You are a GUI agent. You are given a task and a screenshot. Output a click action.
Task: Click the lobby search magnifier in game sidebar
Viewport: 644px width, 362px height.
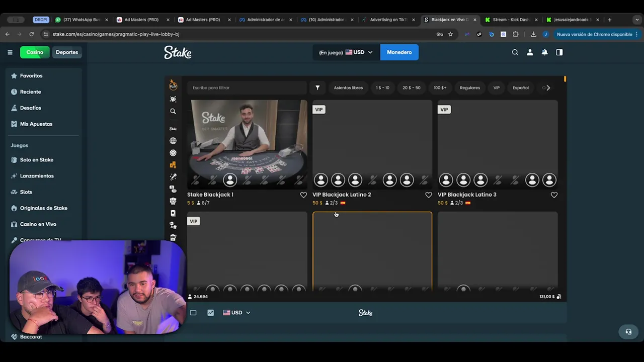pyautogui.click(x=173, y=111)
